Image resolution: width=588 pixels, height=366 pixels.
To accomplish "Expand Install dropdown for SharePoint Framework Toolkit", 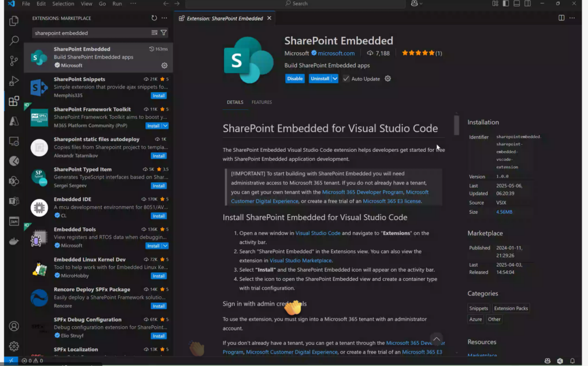I will pos(165,126).
